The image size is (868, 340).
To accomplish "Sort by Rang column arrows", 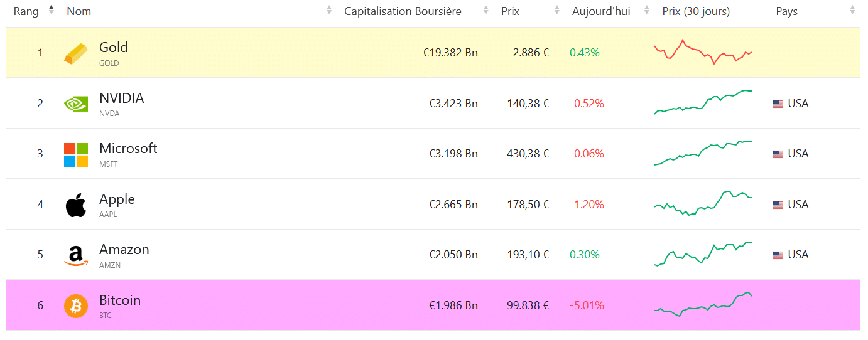I will [x=52, y=10].
